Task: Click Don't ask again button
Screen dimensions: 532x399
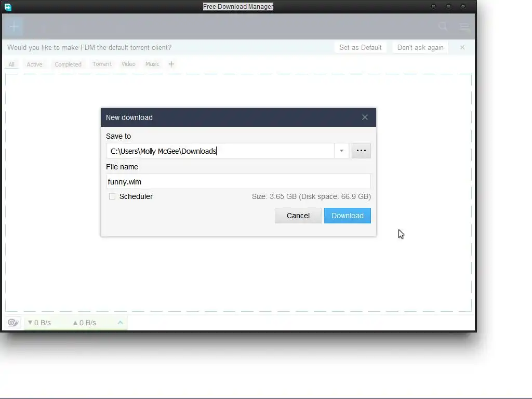Action: point(420,47)
